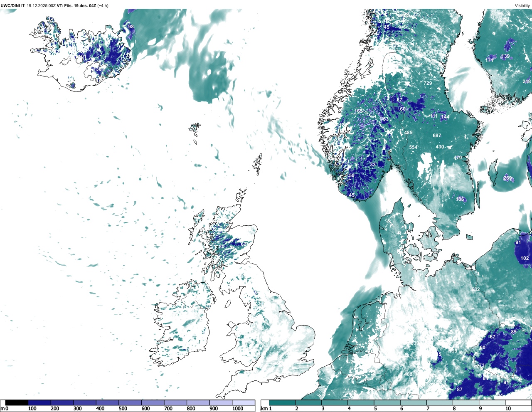Click the '1000' label on metres legend
Viewport: 532px width, 412px height.
pyautogui.click(x=238, y=409)
